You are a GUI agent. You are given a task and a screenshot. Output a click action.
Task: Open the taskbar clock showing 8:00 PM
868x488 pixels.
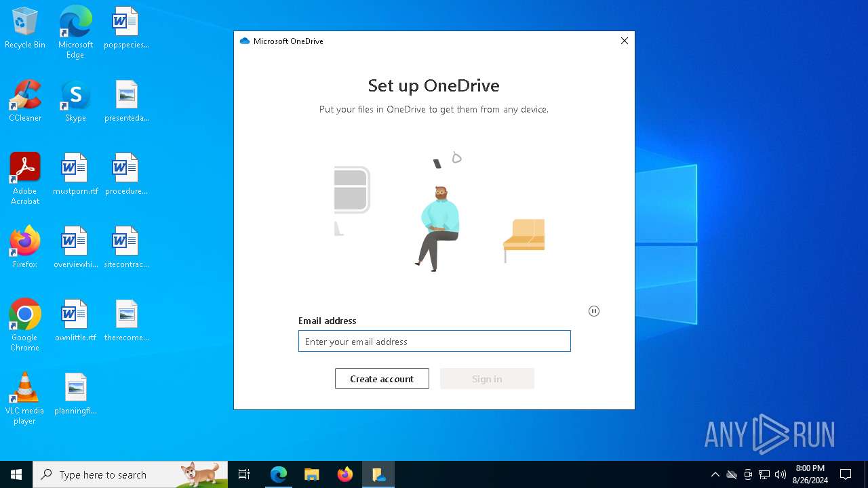pyautogui.click(x=810, y=474)
